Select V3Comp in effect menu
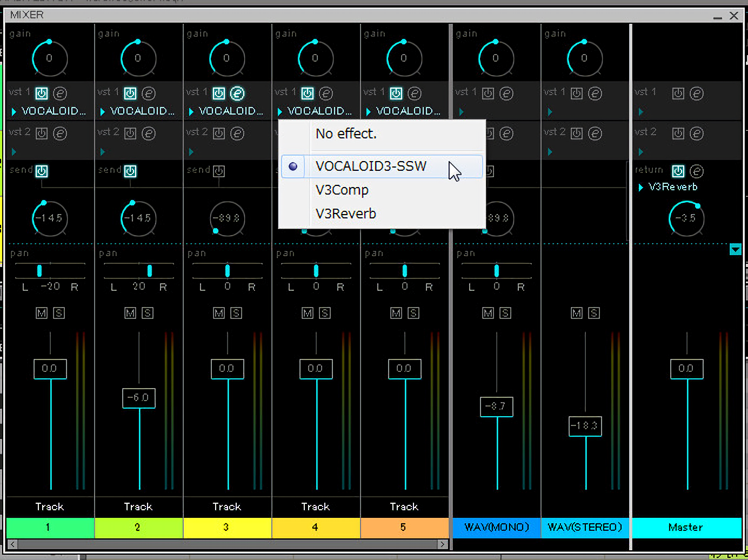Image resolution: width=748 pixels, height=560 pixels. point(382,190)
